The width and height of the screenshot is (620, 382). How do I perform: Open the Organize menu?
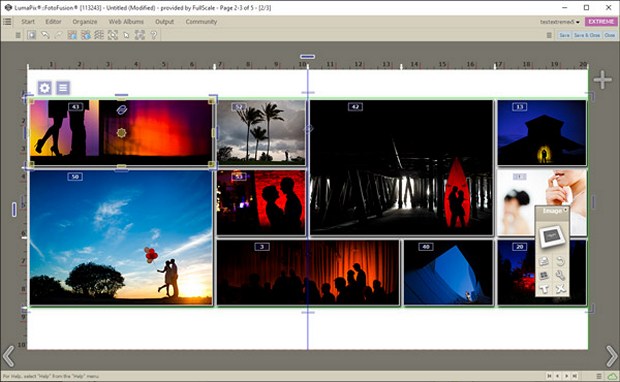coord(85,22)
